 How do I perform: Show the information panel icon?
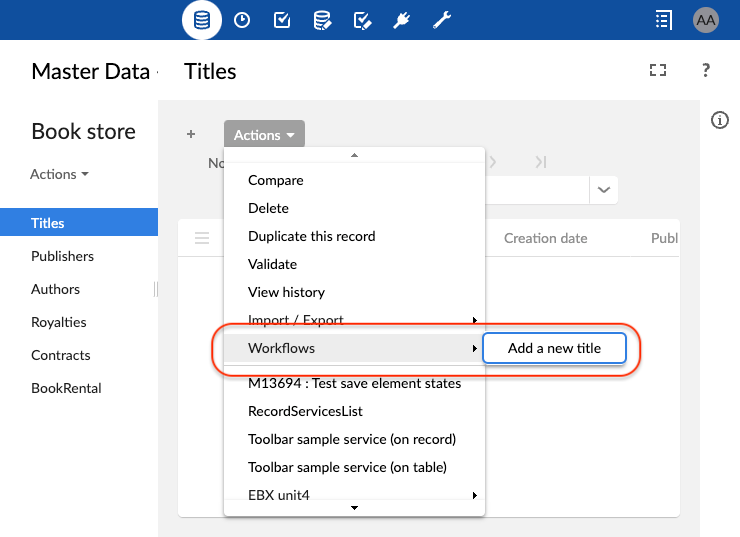(719, 120)
